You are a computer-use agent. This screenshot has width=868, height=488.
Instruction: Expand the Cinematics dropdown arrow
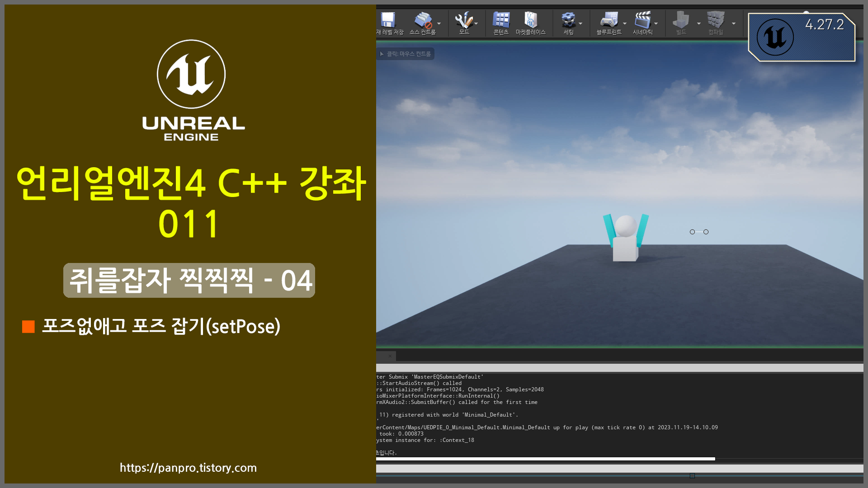pyautogui.click(x=656, y=23)
